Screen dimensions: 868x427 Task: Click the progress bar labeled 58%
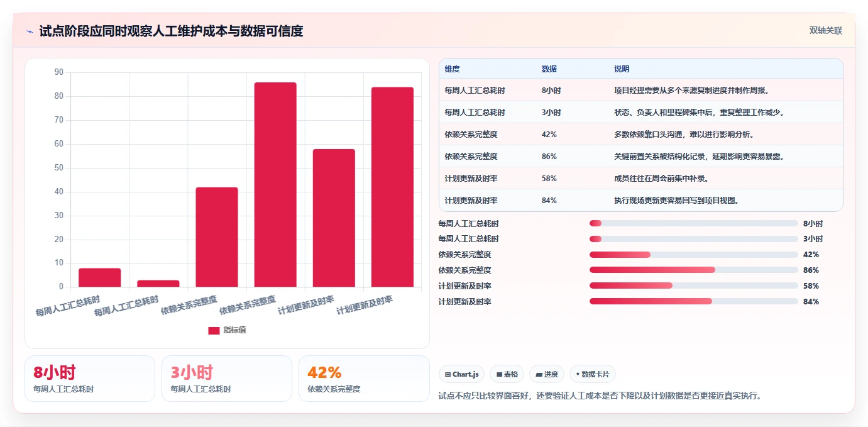click(x=693, y=286)
